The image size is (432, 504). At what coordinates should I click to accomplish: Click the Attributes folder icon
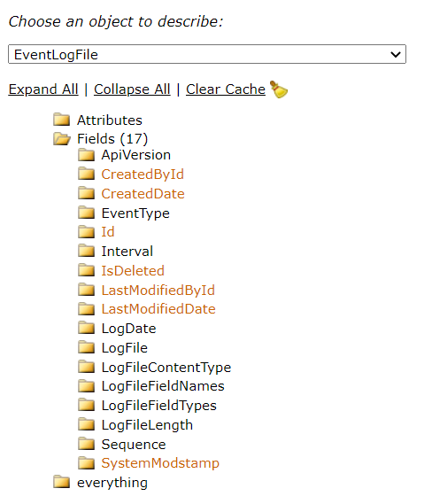(61, 120)
